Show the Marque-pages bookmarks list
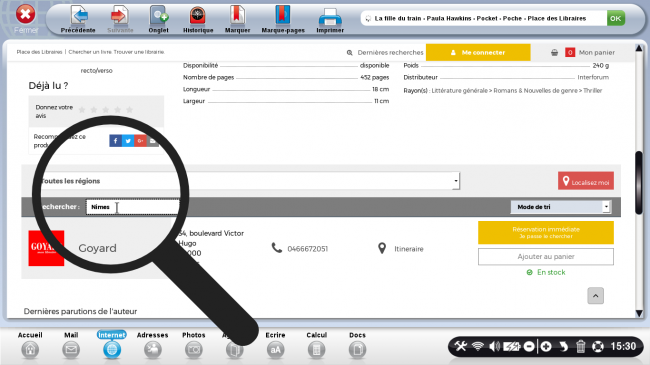 [x=283, y=16]
